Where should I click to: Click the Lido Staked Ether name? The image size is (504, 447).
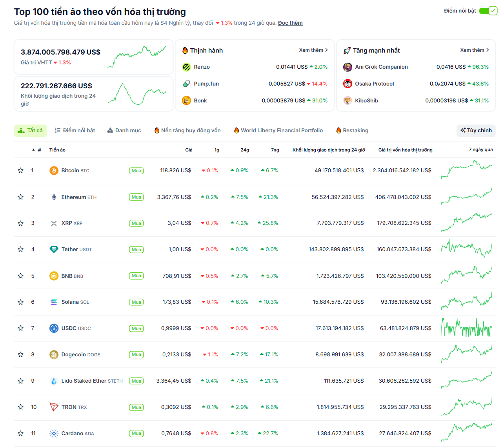pyautogui.click(x=84, y=381)
